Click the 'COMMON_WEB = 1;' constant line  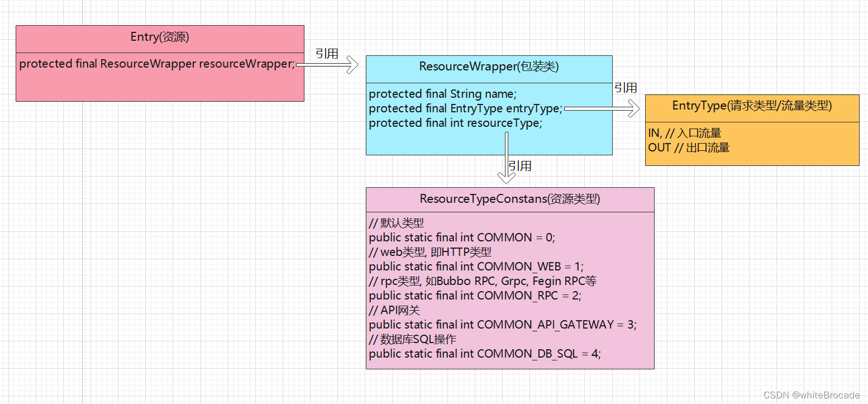[x=476, y=267]
